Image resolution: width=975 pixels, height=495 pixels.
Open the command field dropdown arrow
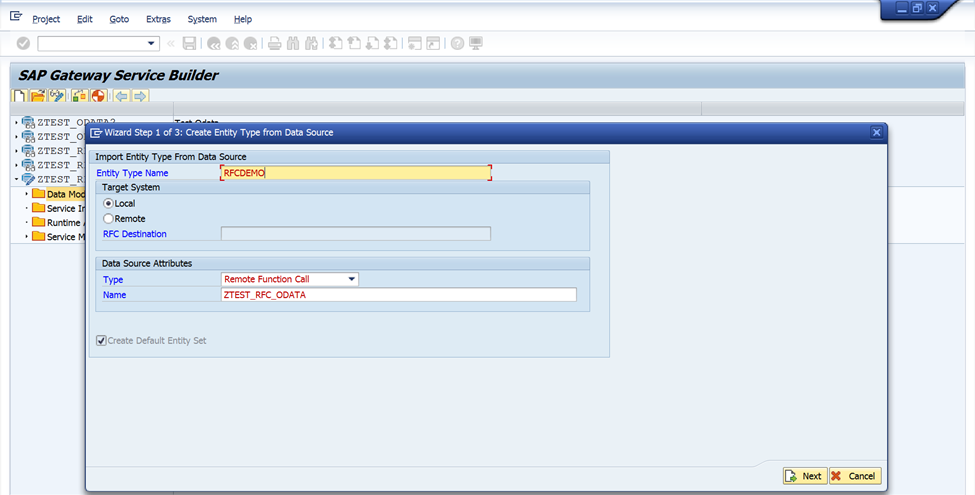click(x=150, y=44)
